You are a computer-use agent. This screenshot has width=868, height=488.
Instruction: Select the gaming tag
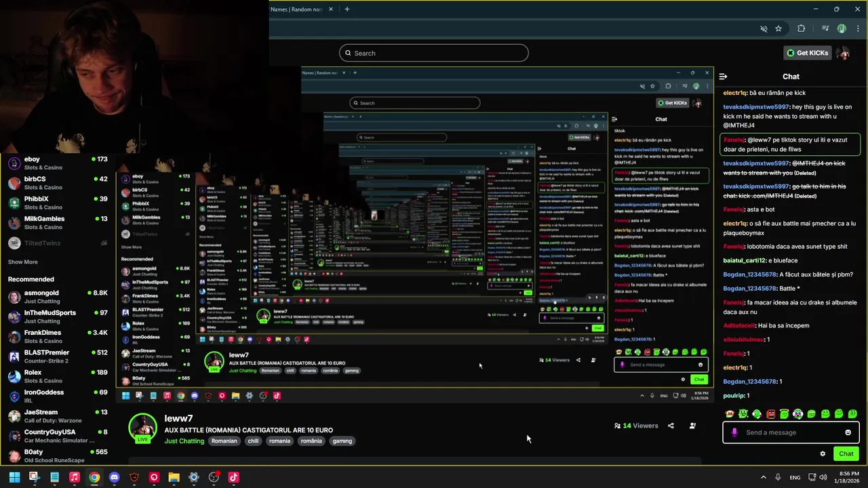[x=342, y=441]
